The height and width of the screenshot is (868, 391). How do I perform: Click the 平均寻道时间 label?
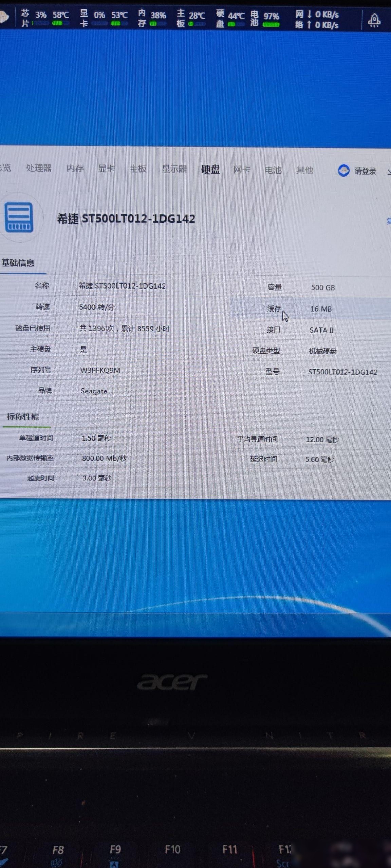point(257,439)
